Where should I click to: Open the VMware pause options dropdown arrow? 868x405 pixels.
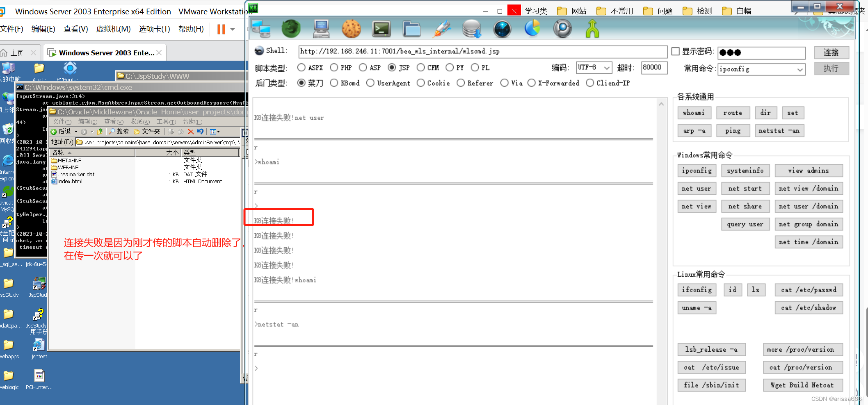pos(233,30)
